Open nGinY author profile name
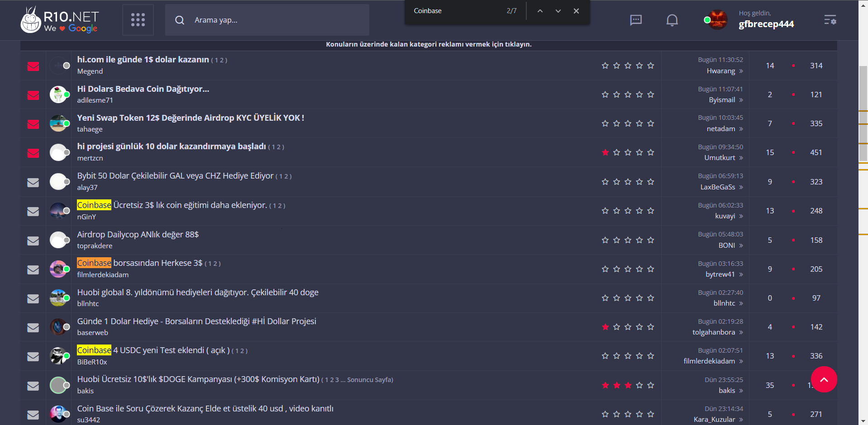Image resolution: width=868 pixels, height=425 pixels. click(86, 217)
